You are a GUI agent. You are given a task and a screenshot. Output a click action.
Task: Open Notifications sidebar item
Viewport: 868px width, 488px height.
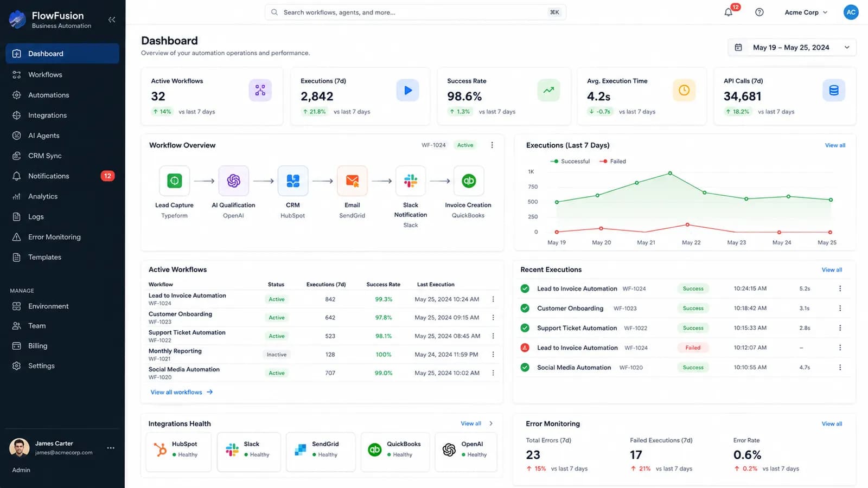[62, 176]
